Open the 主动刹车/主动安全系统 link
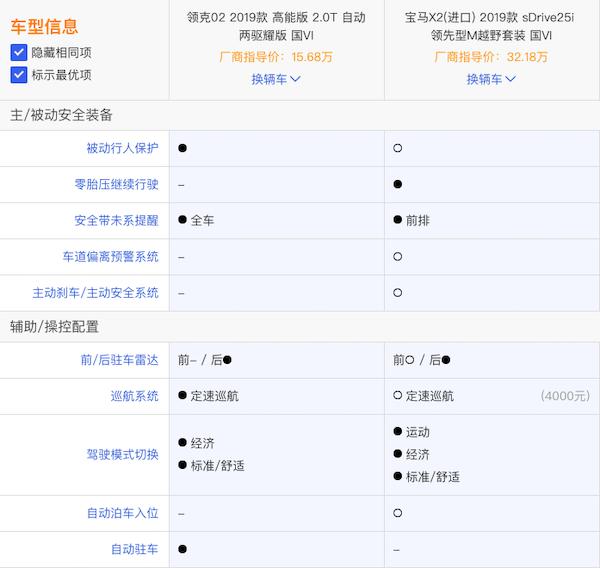 pos(95,293)
